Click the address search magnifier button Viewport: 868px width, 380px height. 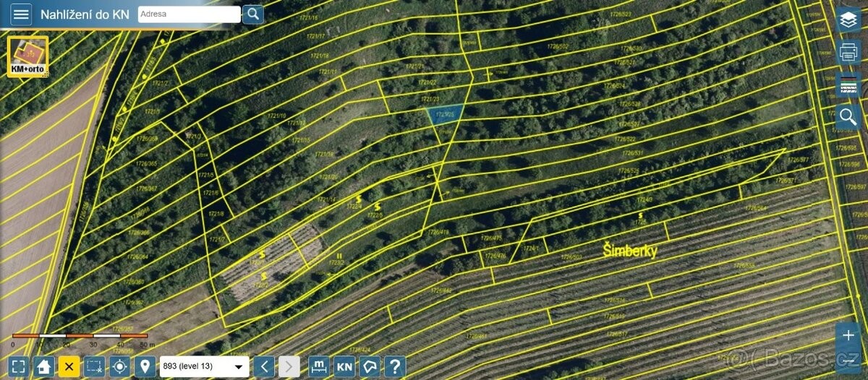coord(253,14)
